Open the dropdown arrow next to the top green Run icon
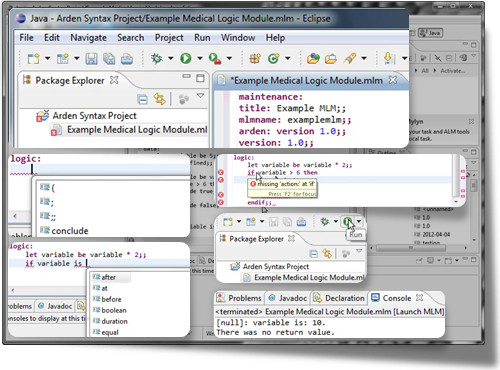This screenshot has width=500, height=370. 200,59
